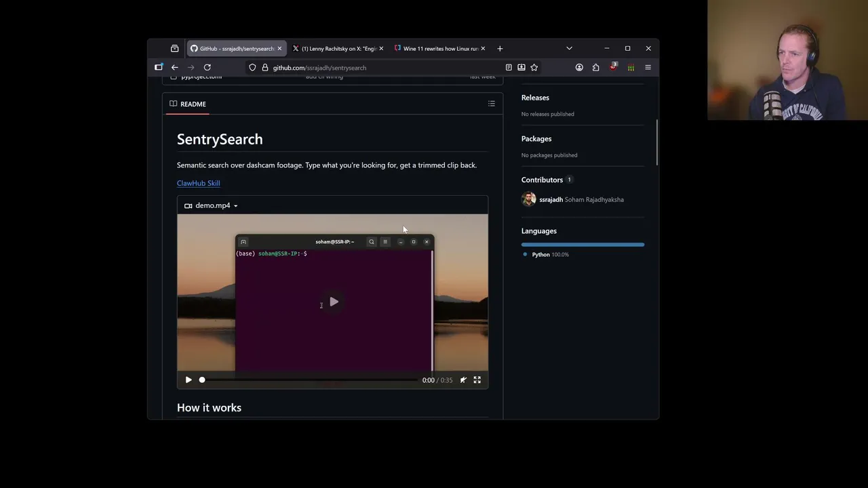Open the list all tabs dropdown

point(569,48)
